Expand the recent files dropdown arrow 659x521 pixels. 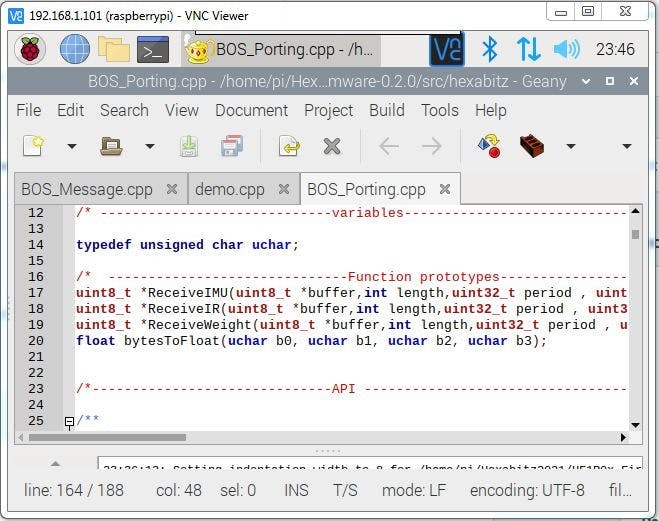click(150, 147)
